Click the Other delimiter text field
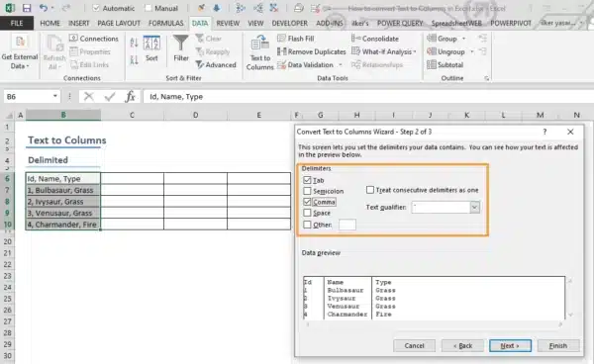The width and height of the screenshot is (594, 364). point(347,225)
